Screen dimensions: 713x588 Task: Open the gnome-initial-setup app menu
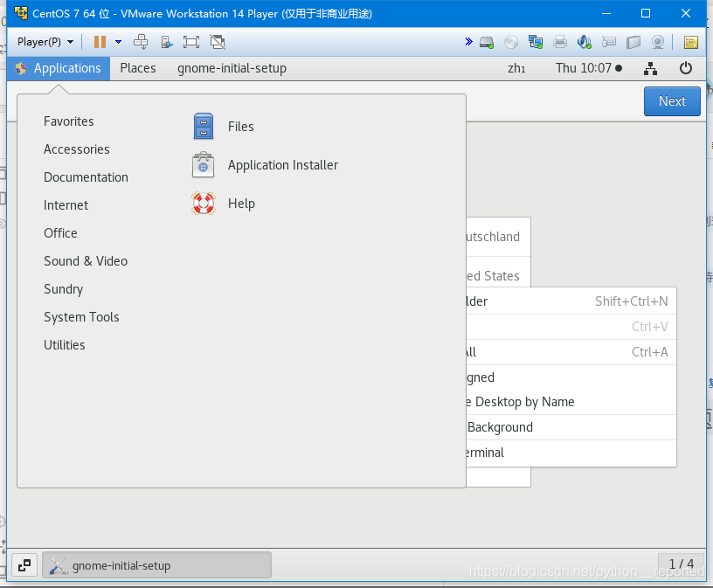tap(232, 68)
